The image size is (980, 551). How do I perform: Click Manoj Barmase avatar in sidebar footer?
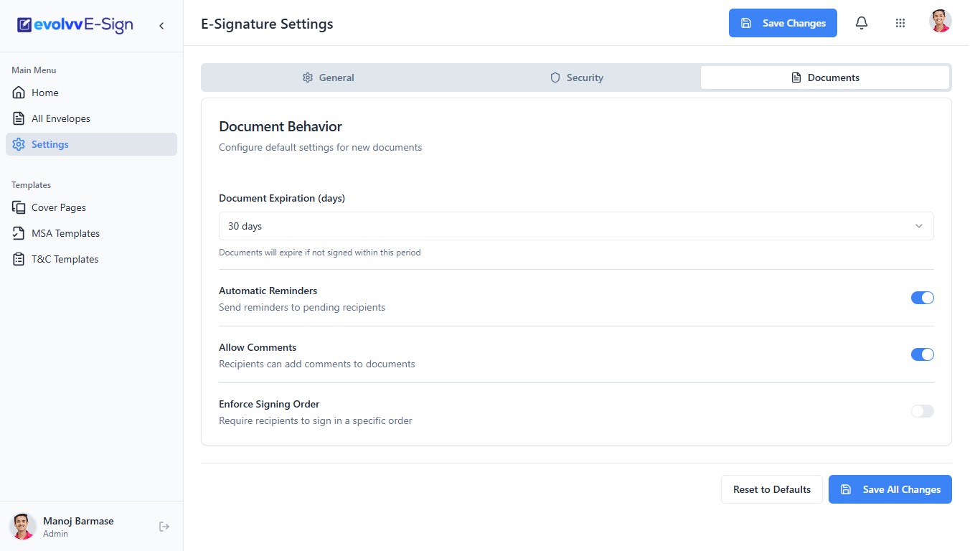coord(23,527)
